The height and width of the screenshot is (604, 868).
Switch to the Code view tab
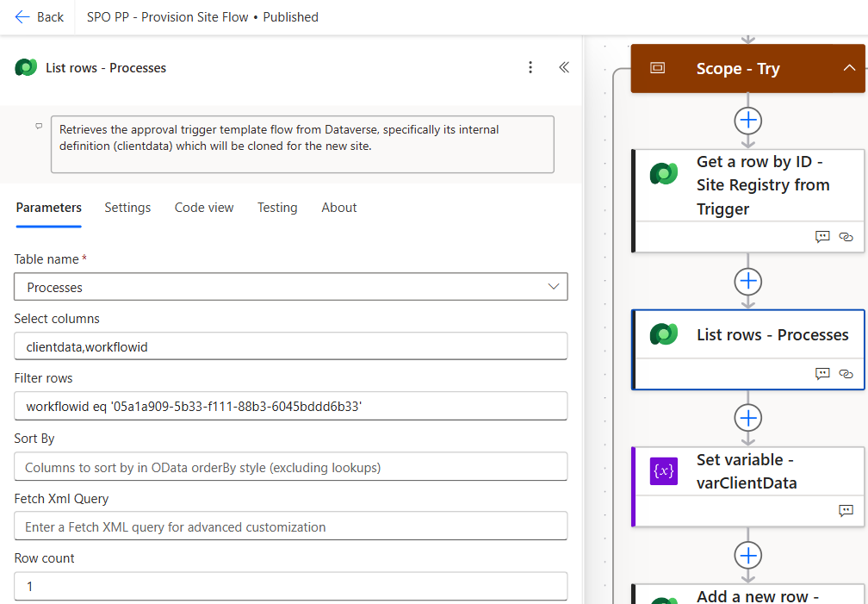click(203, 208)
